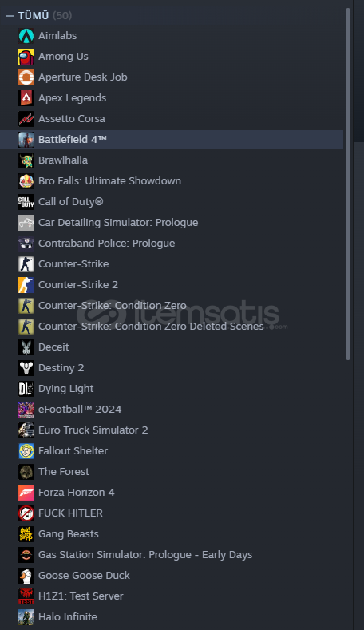Click the red Among Us crewmate icon
The image size is (364, 630).
tap(26, 57)
